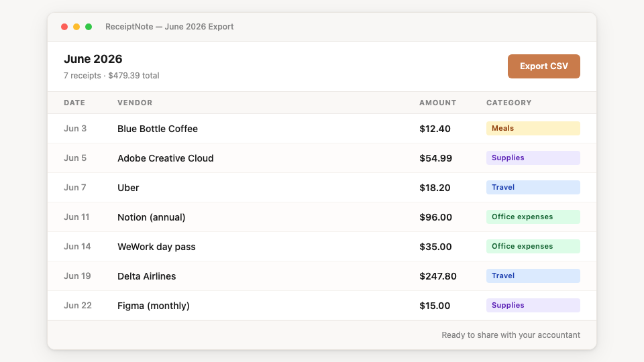Click the Jun 14 date cell

(77, 247)
